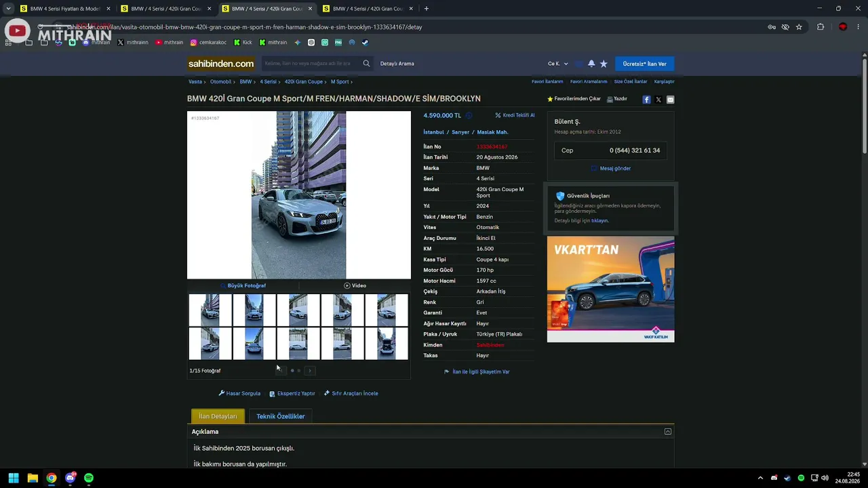Screen dimensions: 868x488
Task: Click Mesaj gönder link
Action: point(611,168)
